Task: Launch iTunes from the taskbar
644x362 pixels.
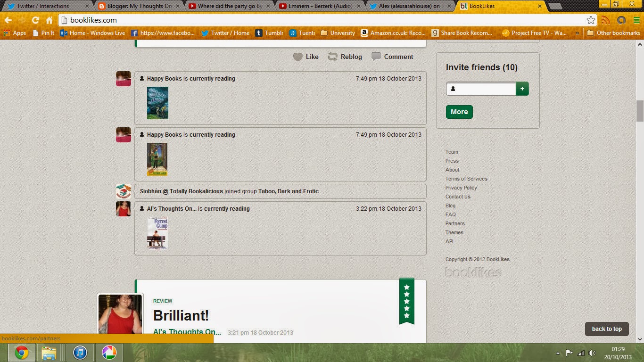Action: tap(80, 352)
